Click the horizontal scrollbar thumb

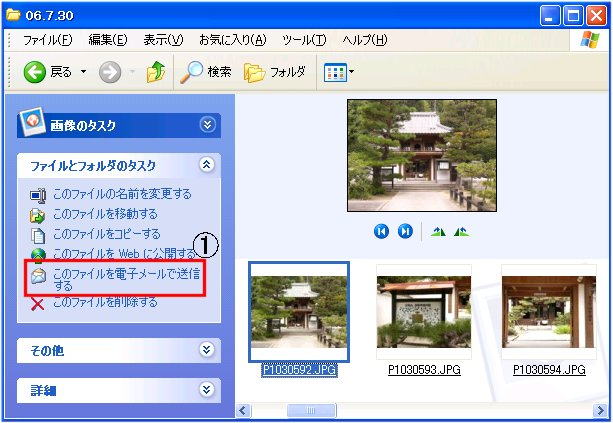[x=311, y=410]
